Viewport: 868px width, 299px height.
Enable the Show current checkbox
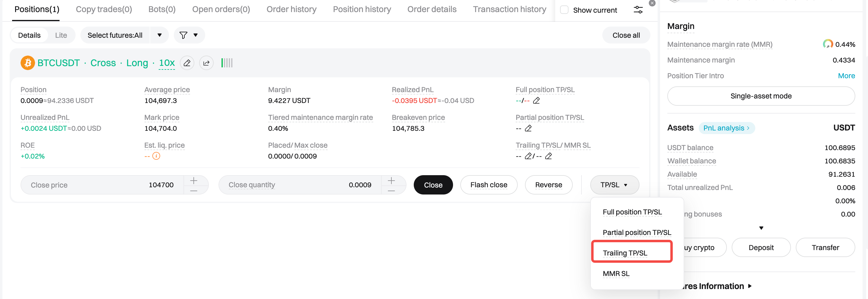coord(564,10)
